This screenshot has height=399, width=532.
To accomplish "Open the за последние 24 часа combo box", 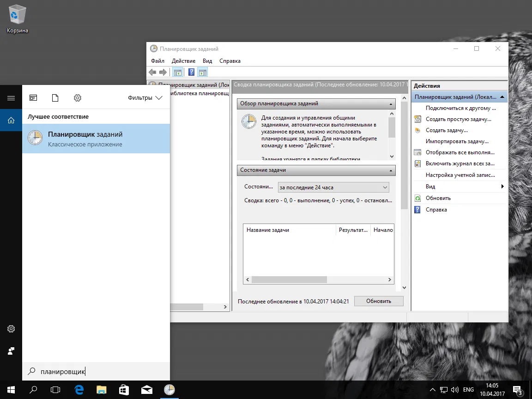I will click(333, 187).
